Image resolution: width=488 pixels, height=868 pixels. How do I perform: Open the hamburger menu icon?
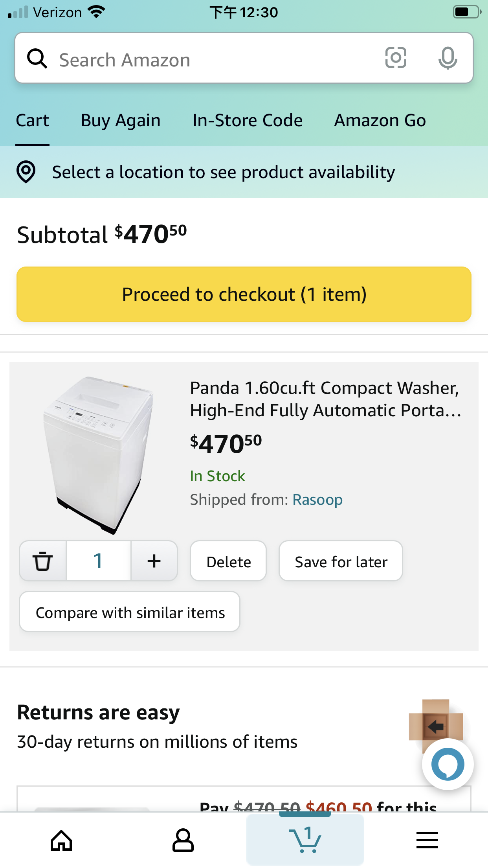pyautogui.click(x=427, y=840)
